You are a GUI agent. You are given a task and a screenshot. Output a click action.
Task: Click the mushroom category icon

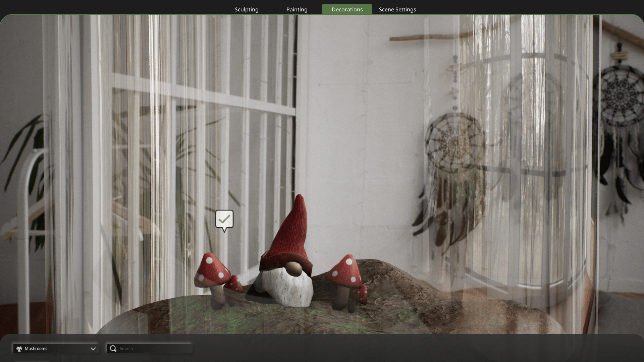(19, 349)
